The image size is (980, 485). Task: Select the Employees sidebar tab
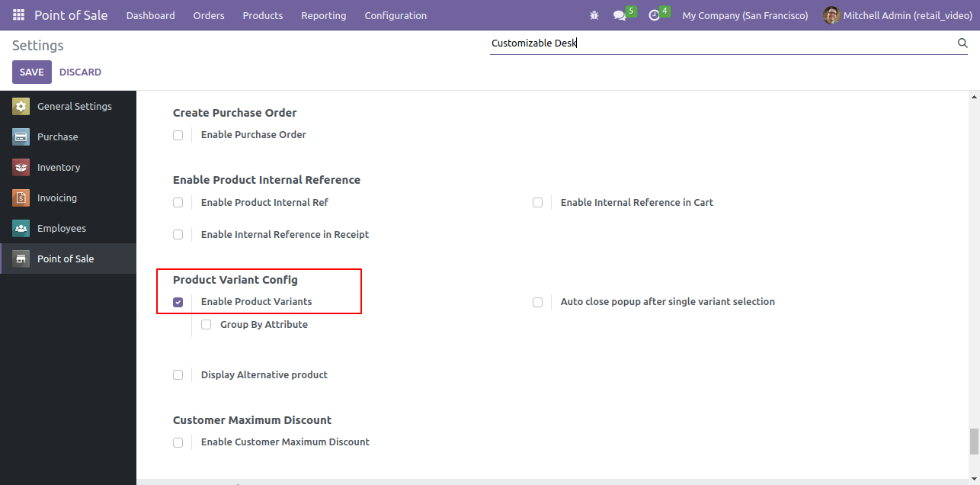point(68,229)
